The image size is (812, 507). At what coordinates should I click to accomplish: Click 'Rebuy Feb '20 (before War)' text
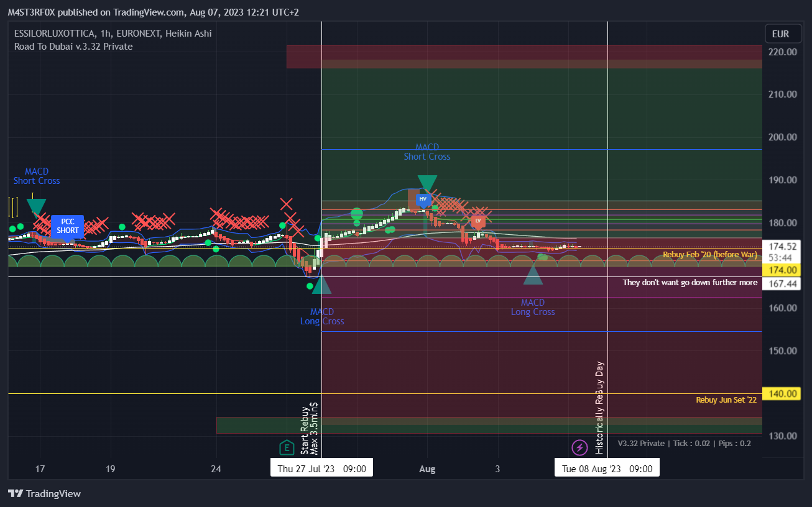click(710, 255)
